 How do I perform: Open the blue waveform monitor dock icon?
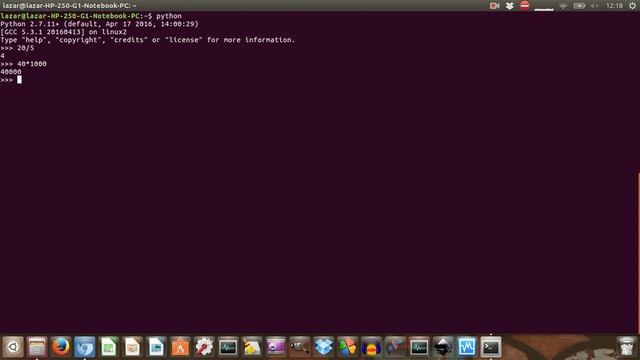pyautogui.click(x=467, y=347)
